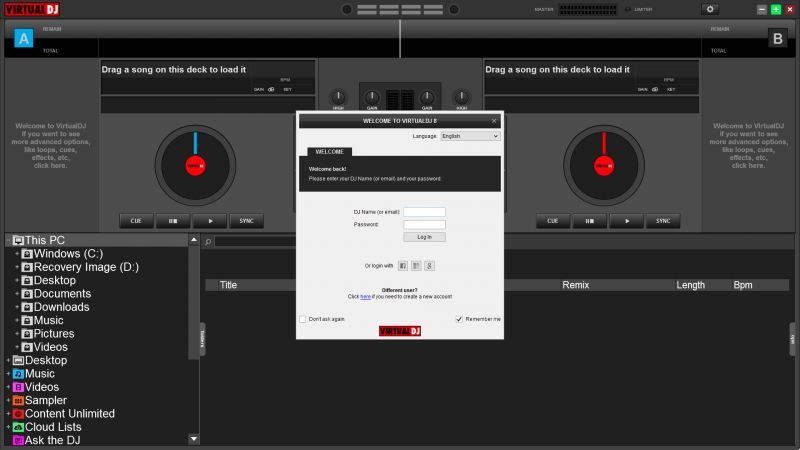Viewport: 800px width, 450px height.
Task: Sort by the Remix column header
Action: pyautogui.click(x=576, y=285)
